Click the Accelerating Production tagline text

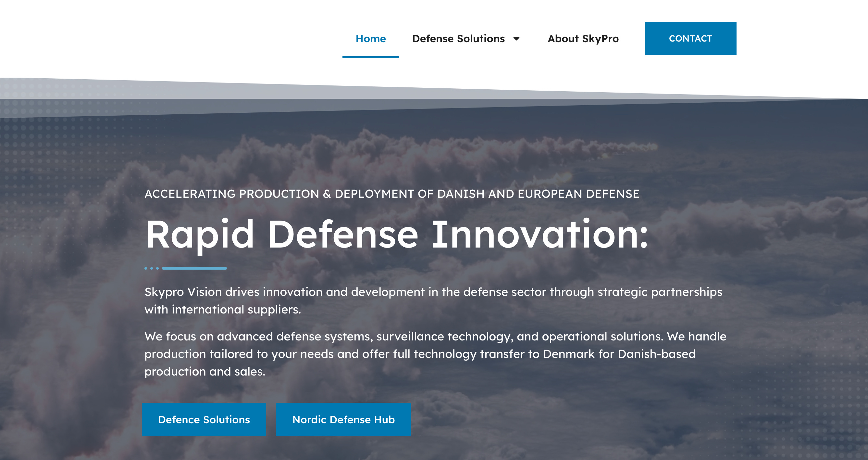click(391, 194)
